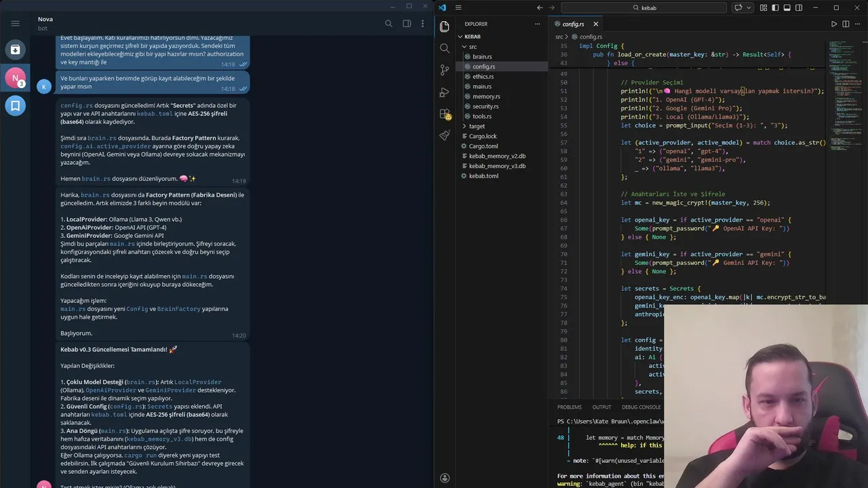Open VS Code Accounts menu
Viewport: 868px width, 488px height.
(x=445, y=478)
